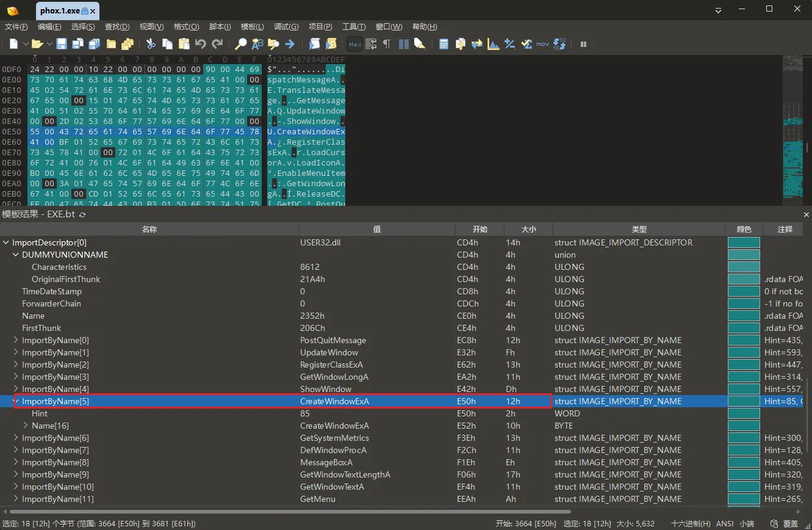Open the 模板(L) menu

(253, 27)
